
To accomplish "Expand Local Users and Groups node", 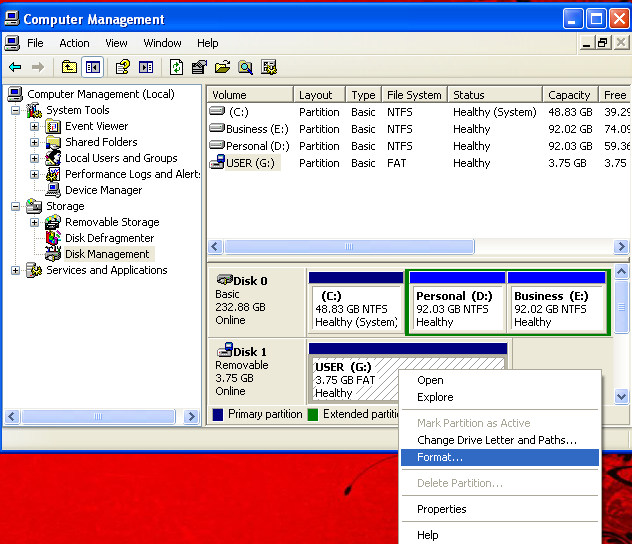I will tap(34, 158).
